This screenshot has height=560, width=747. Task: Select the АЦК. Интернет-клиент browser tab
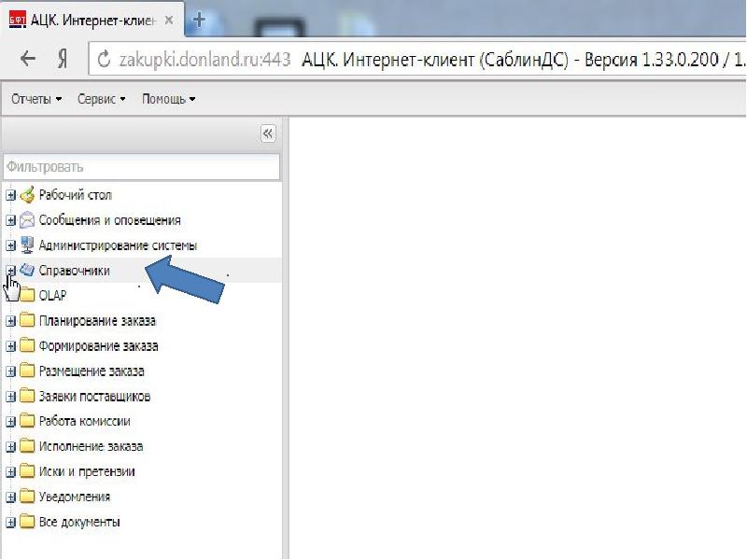92,21
